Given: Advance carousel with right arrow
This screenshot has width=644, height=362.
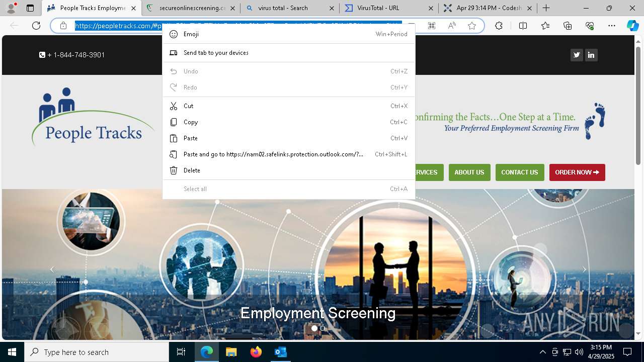Looking at the screenshot, I should (584, 269).
